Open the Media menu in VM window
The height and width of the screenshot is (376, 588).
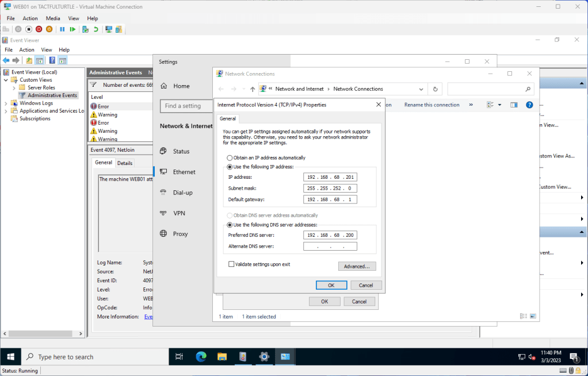coord(53,18)
